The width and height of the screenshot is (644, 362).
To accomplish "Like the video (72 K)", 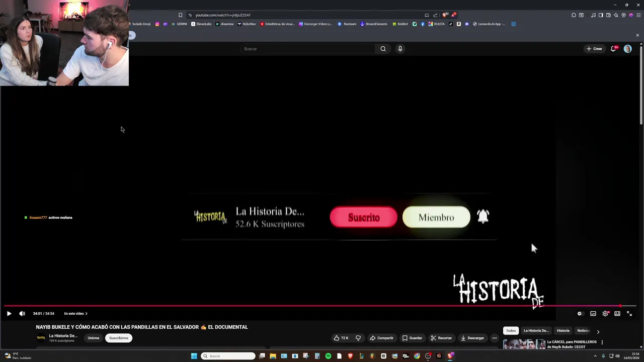I will (341, 338).
